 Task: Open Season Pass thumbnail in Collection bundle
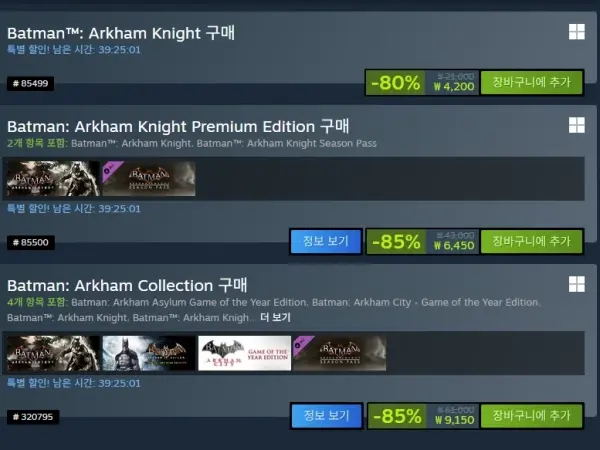click(340, 353)
